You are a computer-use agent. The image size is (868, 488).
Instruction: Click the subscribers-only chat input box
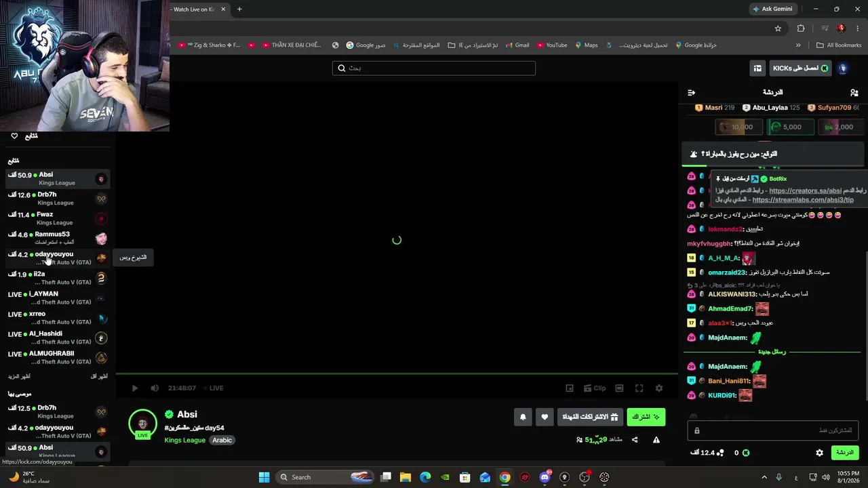pyautogui.click(x=773, y=430)
